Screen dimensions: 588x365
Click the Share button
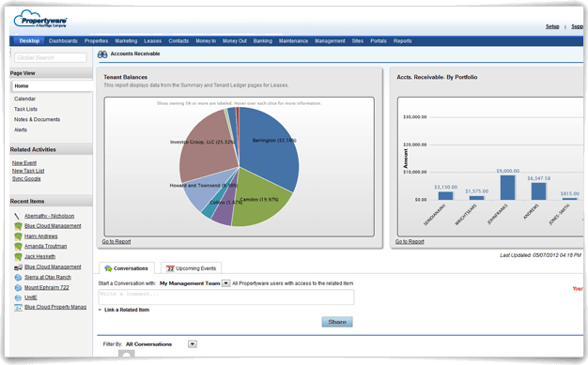[337, 322]
